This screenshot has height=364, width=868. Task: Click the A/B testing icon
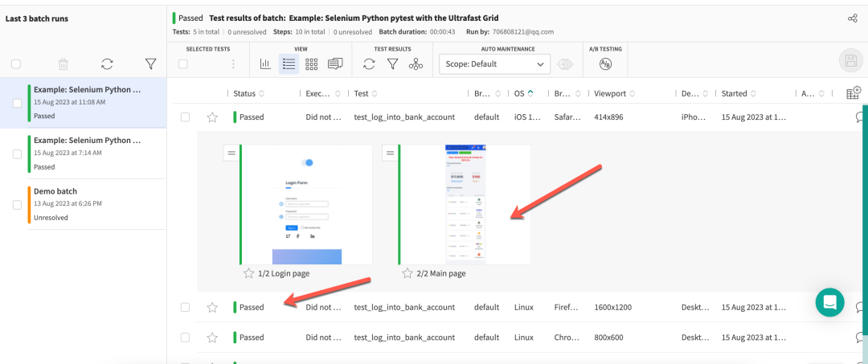(605, 64)
